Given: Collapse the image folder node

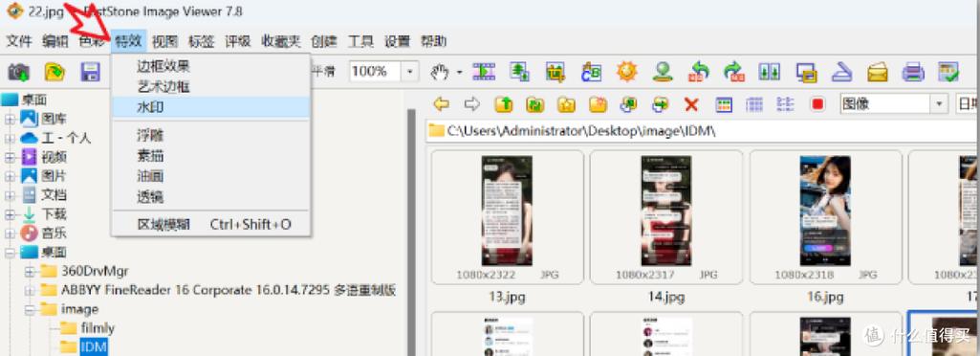Looking at the screenshot, I should (30, 310).
